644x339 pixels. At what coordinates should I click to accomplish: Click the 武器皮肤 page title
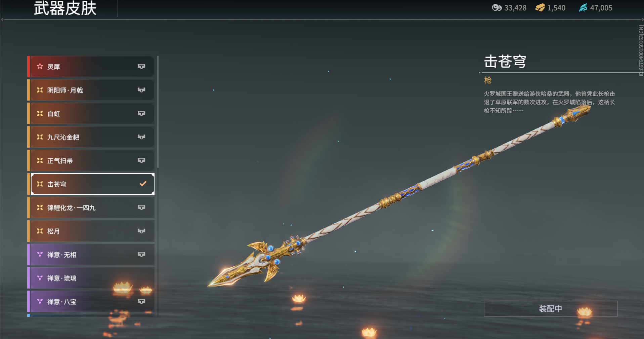65,8
